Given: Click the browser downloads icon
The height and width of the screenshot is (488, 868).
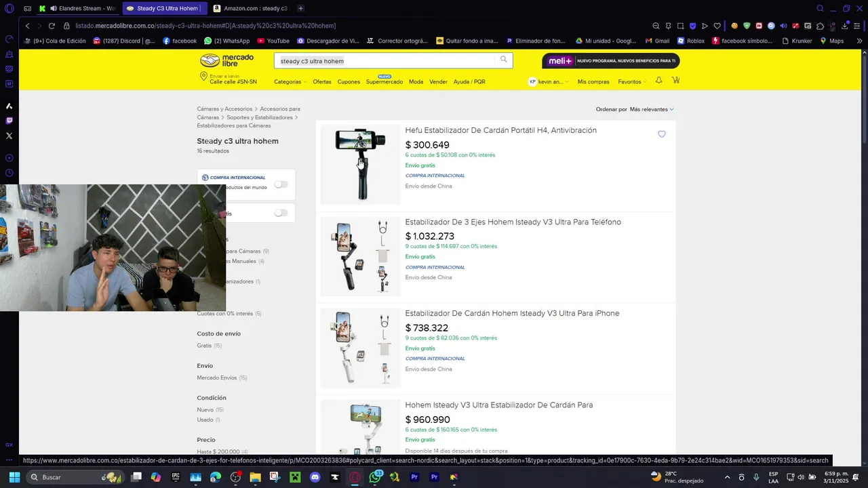Looking at the screenshot, I should click(845, 26).
